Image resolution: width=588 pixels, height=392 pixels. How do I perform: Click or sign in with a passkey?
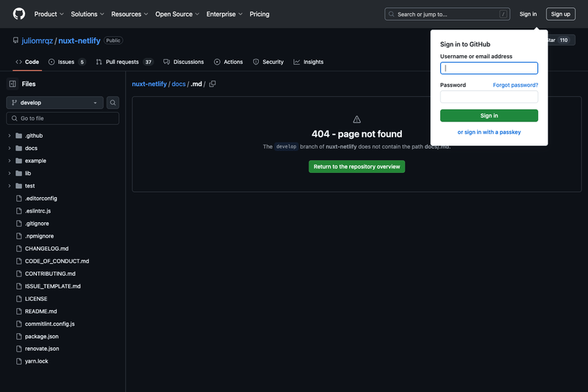coord(489,132)
